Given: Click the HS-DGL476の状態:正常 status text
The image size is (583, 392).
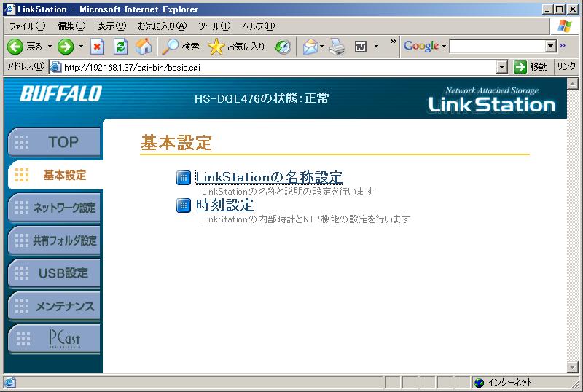Looking at the screenshot, I should (x=262, y=98).
